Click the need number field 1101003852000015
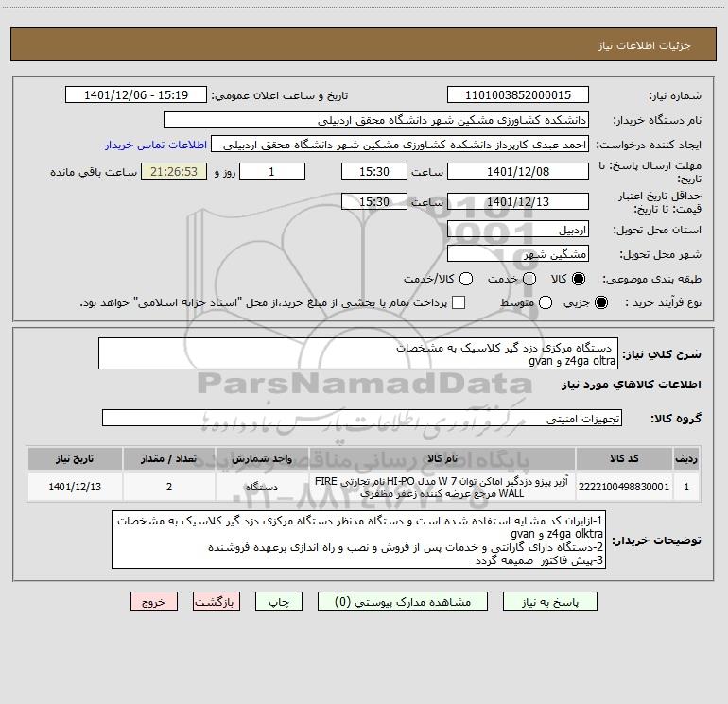Image resolution: width=728 pixels, height=704 pixels. (x=518, y=95)
